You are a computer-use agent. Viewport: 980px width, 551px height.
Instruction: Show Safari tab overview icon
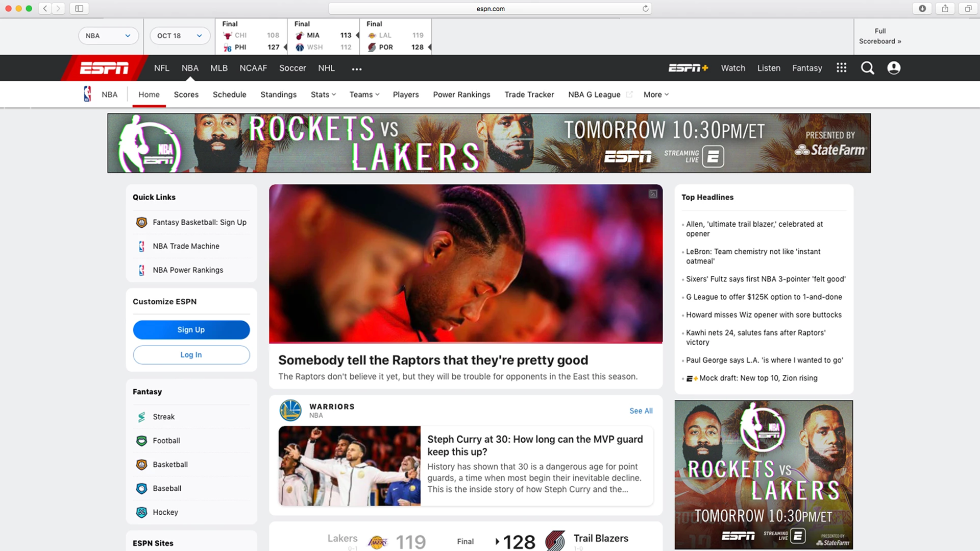click(x=968, y=8)
